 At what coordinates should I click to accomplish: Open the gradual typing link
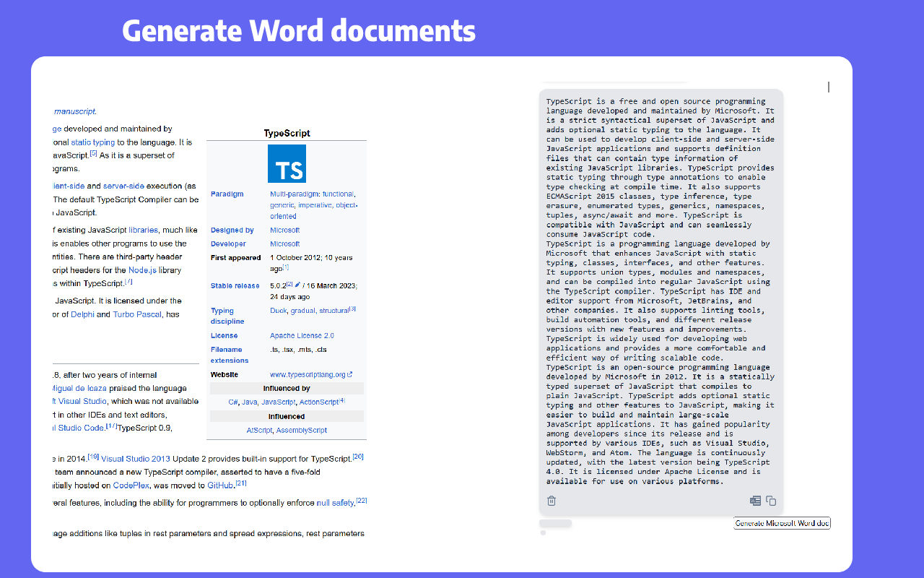[x=302, y=311]
